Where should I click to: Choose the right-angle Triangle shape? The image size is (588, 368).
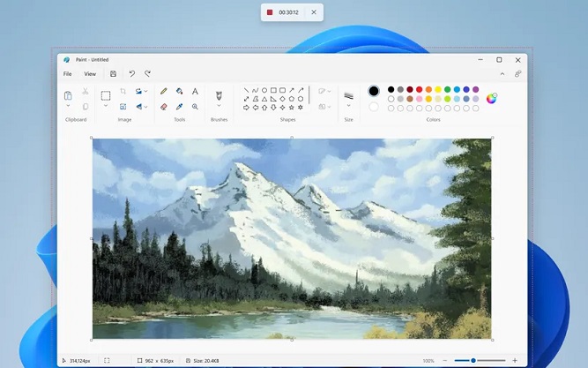point(273,99)
